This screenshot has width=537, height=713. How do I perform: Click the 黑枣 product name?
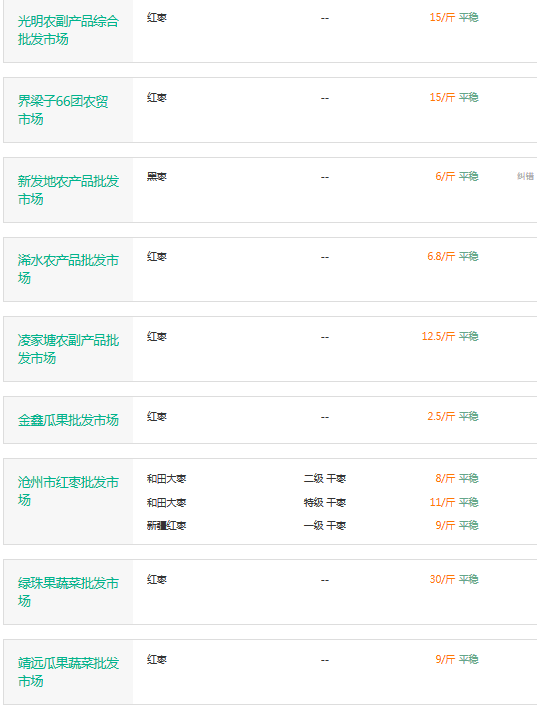click(157, 176)
